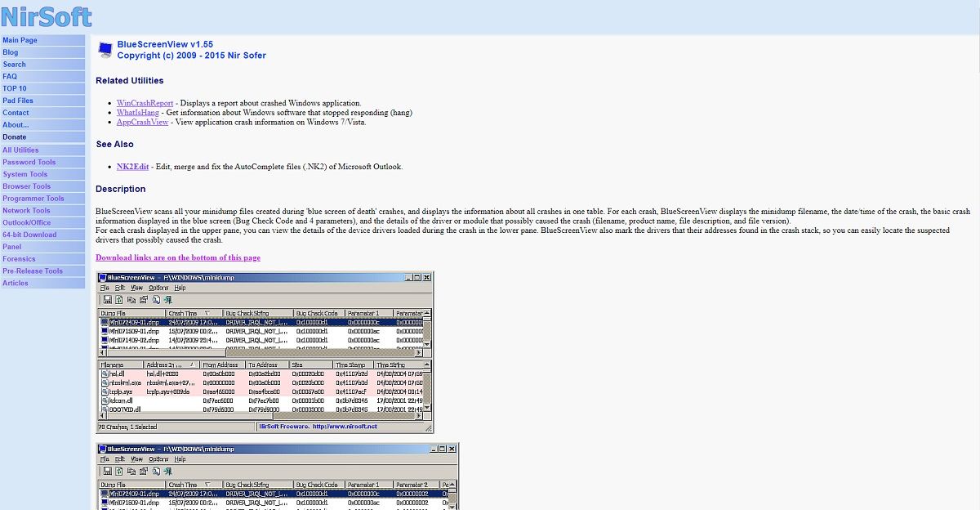The height and width of the screenshot is (510, 980).
Task: Click the blue monitor icon beside BlueScreenView v1.55
Action: 105,49
